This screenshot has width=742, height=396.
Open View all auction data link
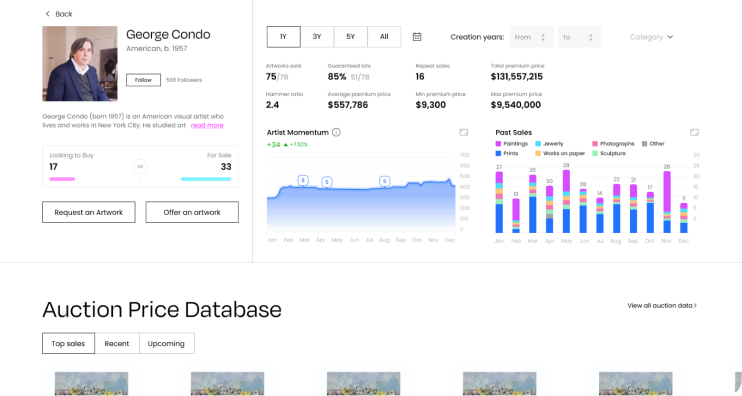[662, 306]
